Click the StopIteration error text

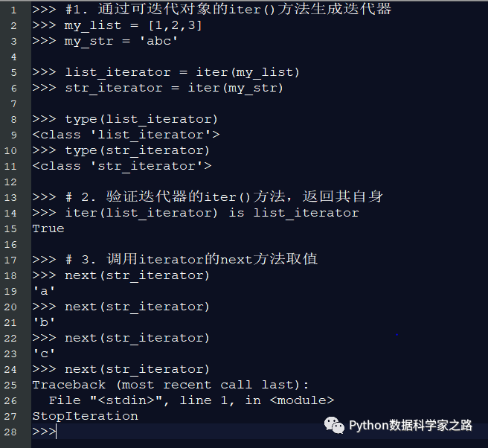click(86, 416)
